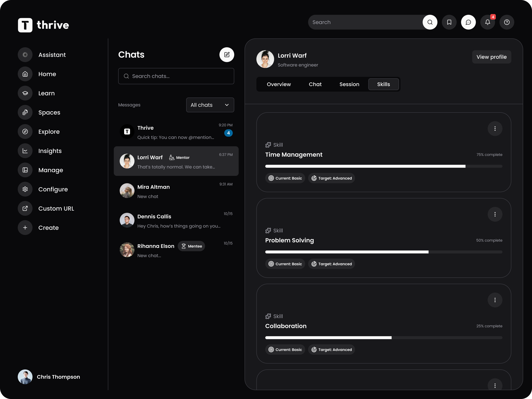Click the new chat compose icon

[x=226, y=55]
